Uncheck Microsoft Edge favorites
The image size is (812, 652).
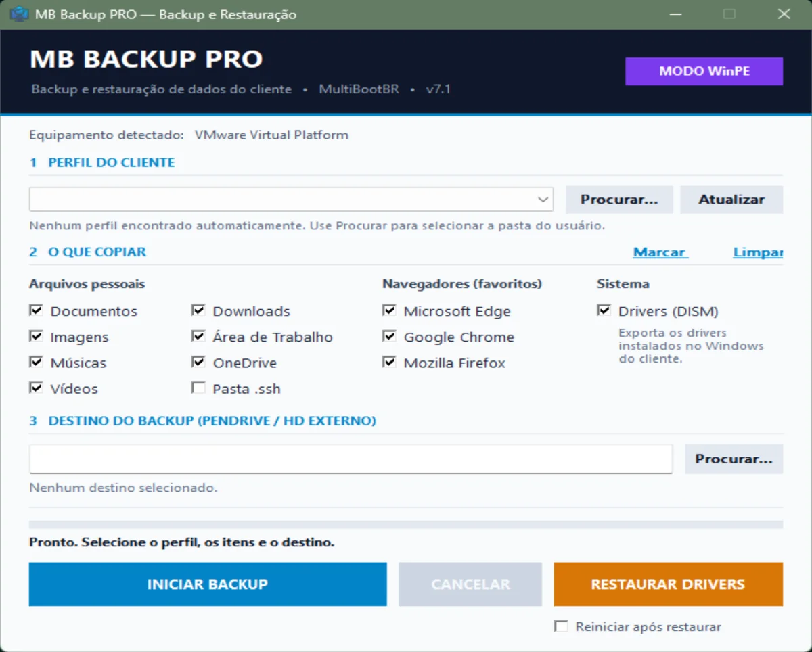389,310
